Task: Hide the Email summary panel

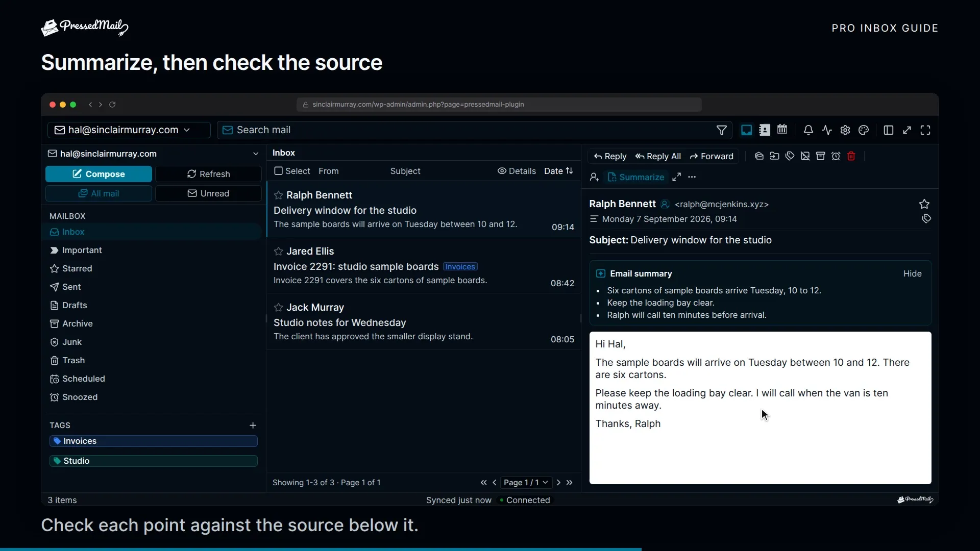Action: 912,274
